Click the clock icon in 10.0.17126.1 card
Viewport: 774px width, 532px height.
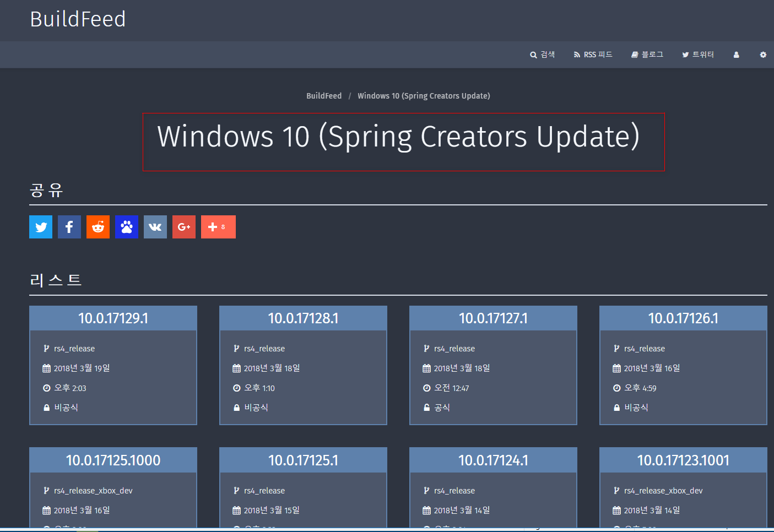point(616,388)
